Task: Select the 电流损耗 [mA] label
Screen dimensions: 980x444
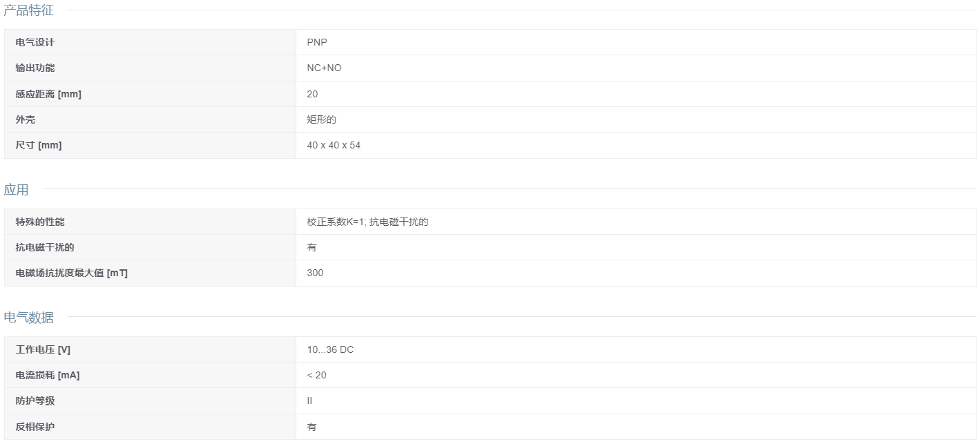Action: click(48, 375)
